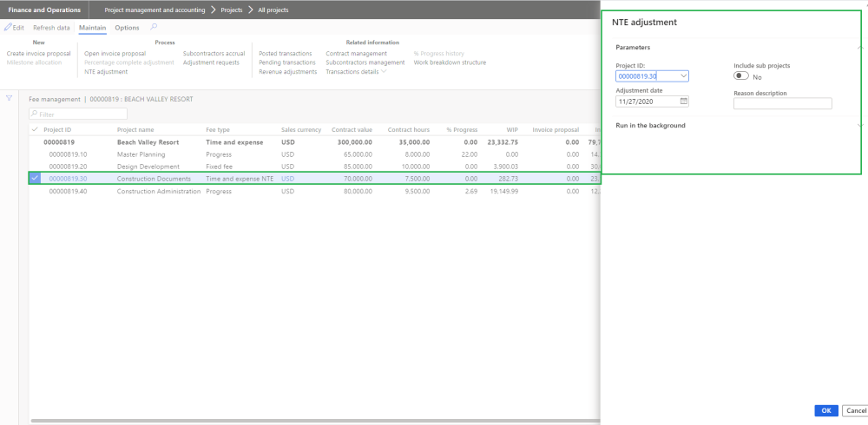Select the Maintain tab
The image size is (868, 425).
92,28
